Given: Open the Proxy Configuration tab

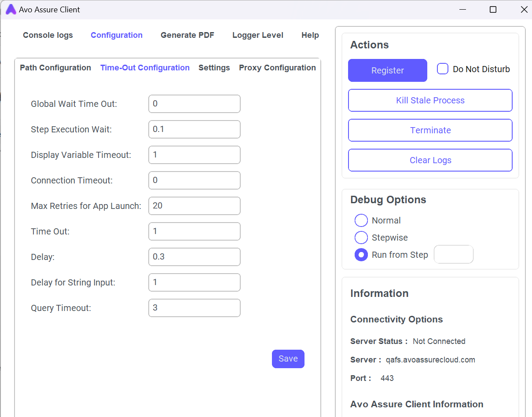Looking at the screenshot, I should pyautogui.click(x=277, y=68).
